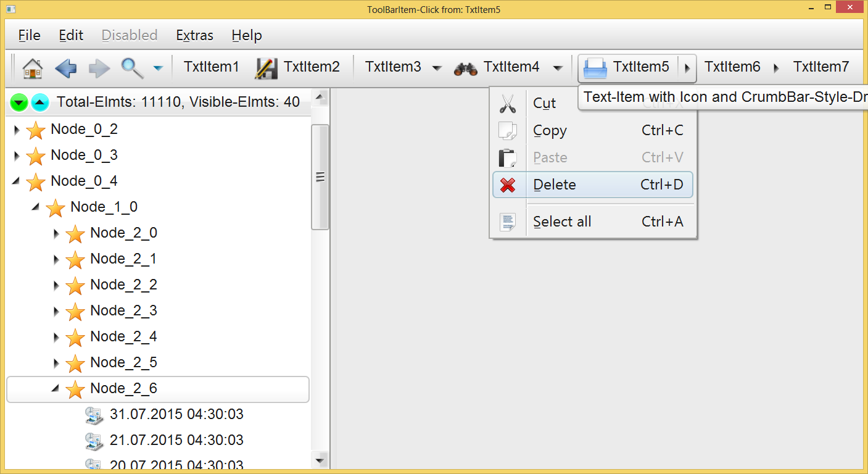This screenshot has height=474, width=868.
Task: Click the green collapse-all circle icon
Action: point(19,102)
